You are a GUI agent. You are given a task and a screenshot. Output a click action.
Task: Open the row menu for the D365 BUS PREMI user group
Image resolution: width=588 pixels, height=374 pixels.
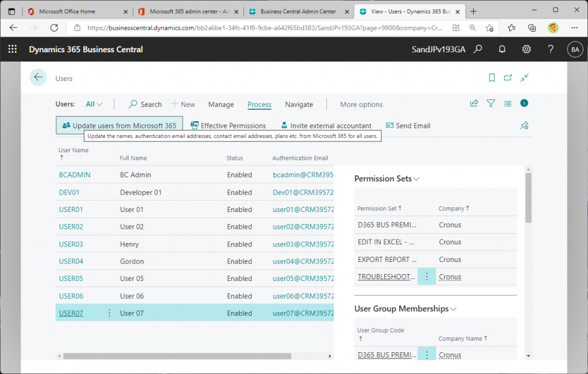click(x=427, y=354)
